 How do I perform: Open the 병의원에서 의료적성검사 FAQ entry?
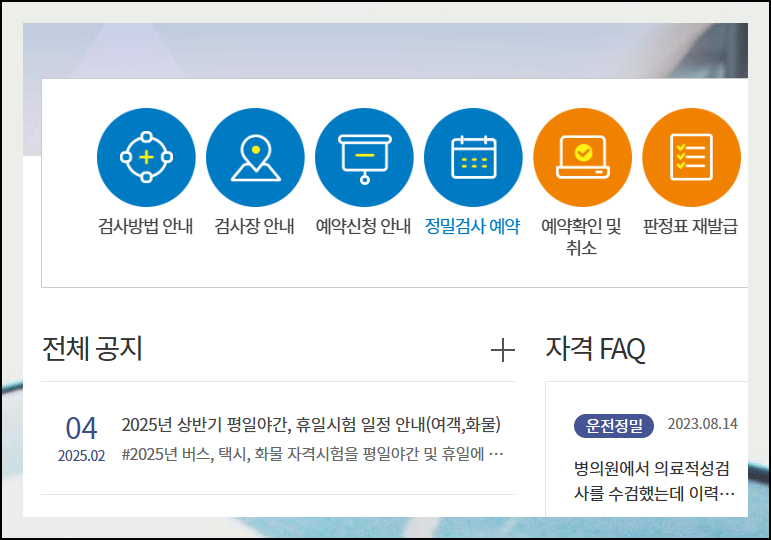654,480
